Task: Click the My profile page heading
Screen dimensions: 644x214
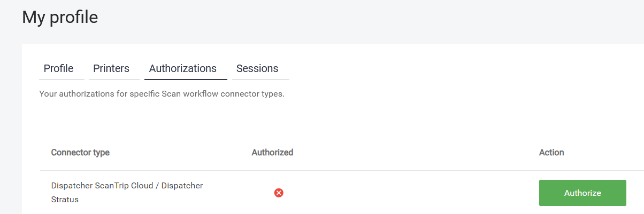Action: click(x=60, y=17)
